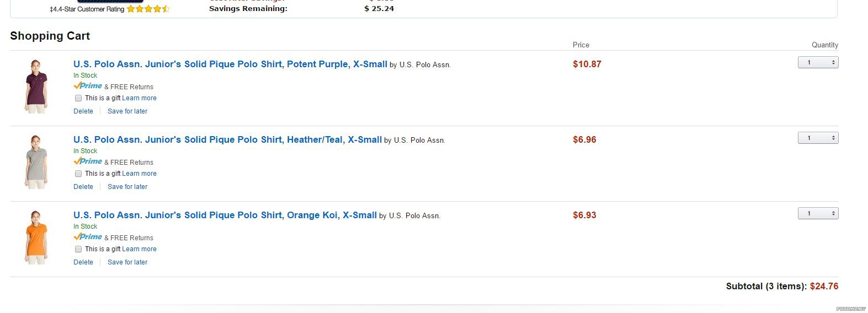Screen dimensions: 868x313
Task: Expand the quantity selector for Heather/Teal shirt
Action: click(818, 138)
